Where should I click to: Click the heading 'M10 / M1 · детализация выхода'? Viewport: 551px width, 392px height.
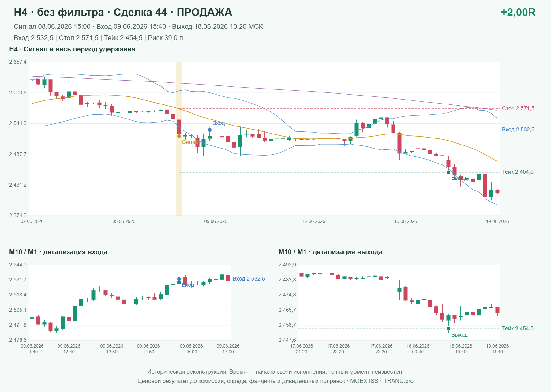[x=331, y=252]
